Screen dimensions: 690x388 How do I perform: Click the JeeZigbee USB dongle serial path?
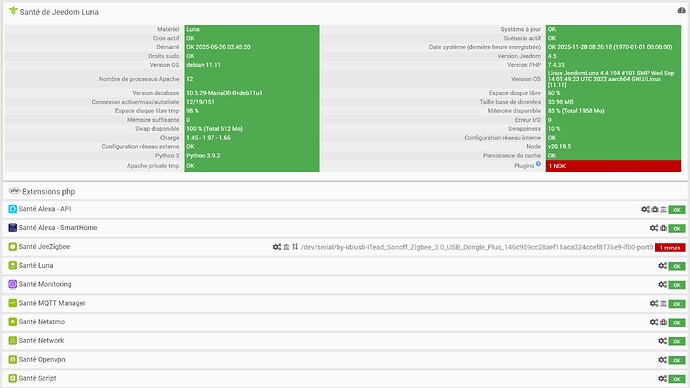click(477, 247)
